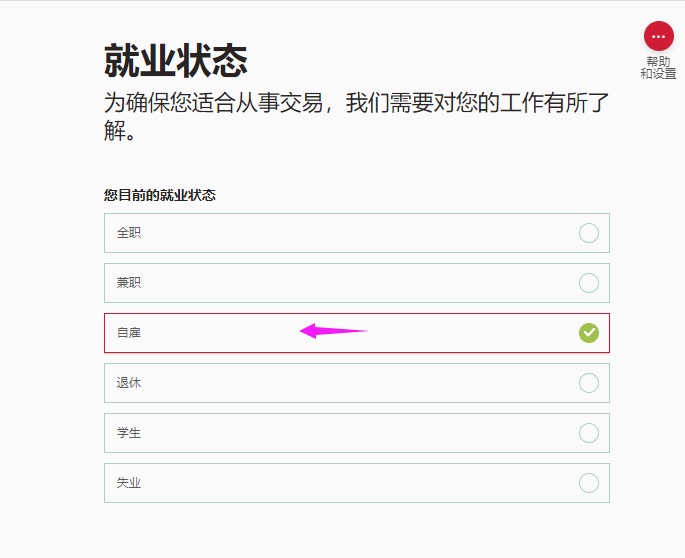Screen dimensions: 685x558
Task: Click the 退休 option label text
Action: [129, 383]
